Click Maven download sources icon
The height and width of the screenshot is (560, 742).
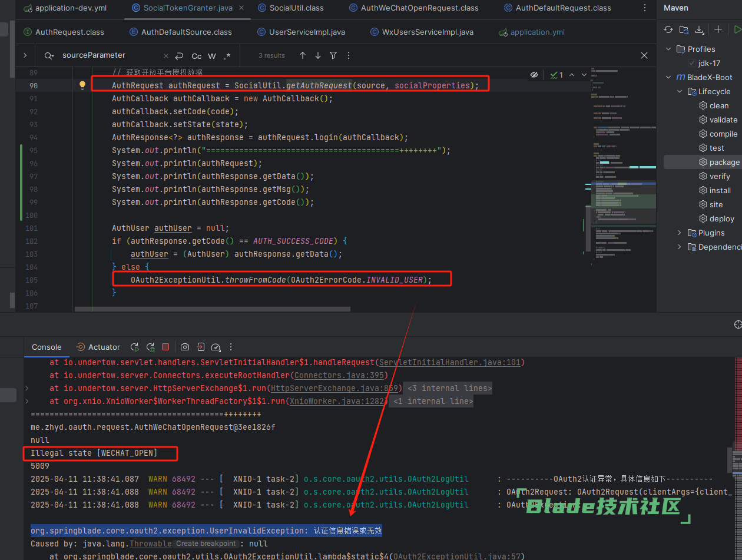[699, 29]
